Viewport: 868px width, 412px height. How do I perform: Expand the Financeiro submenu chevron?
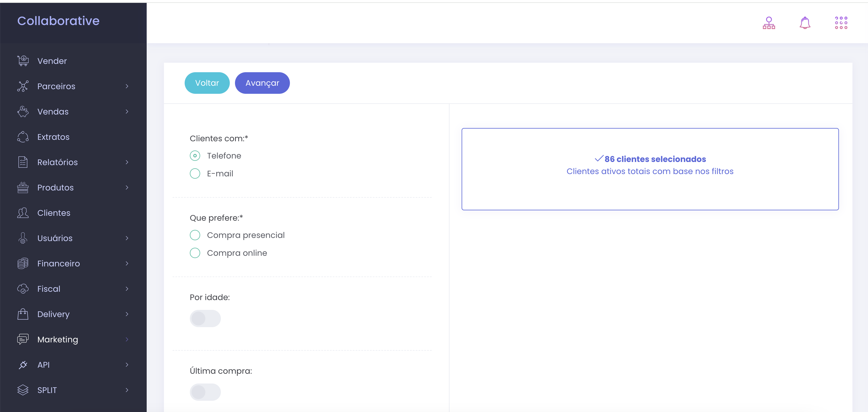pos(127,263)
